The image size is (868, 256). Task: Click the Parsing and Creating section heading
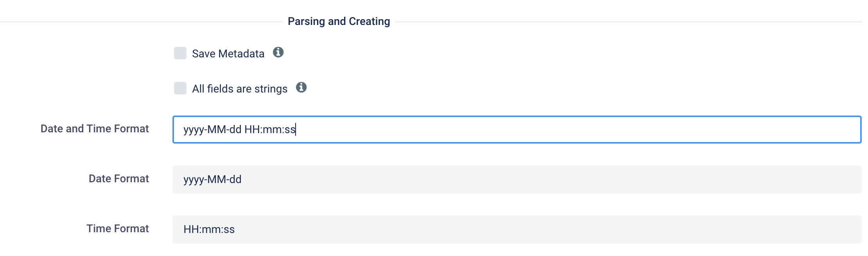pyautogui.click(x=339, y=21)
